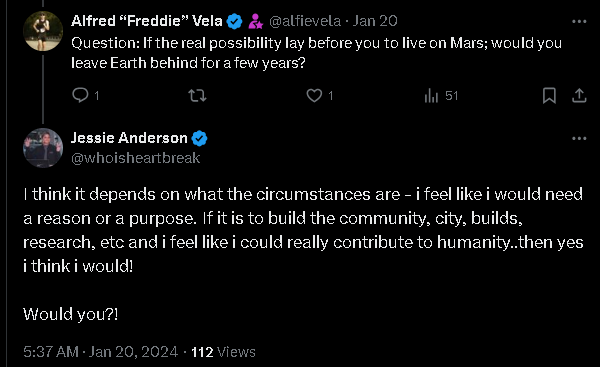View analytics showing 51 views

pos(441,95)
